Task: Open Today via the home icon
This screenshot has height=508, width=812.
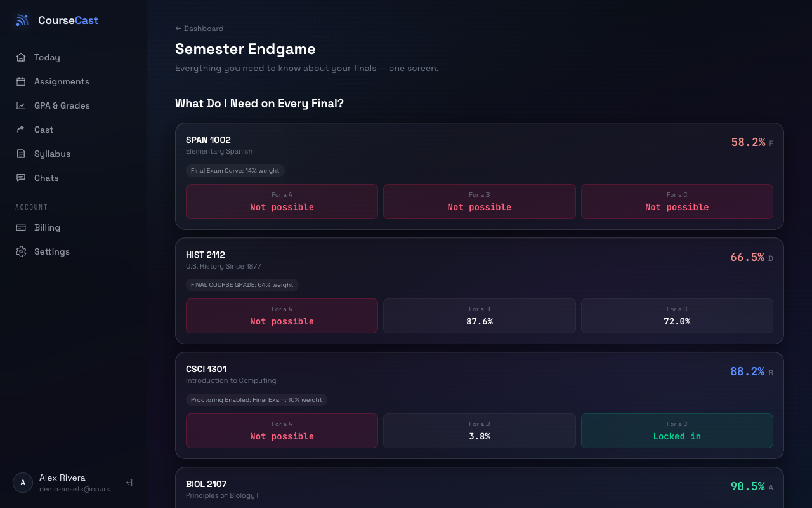Action: tap(21, 57)
